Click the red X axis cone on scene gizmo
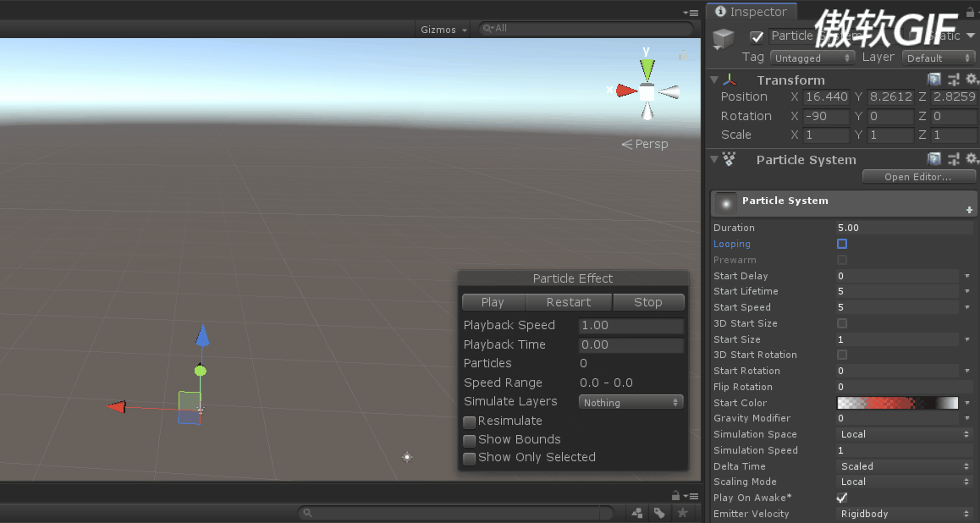The height and width of the screenshot is (523, 980). [626, 91]
